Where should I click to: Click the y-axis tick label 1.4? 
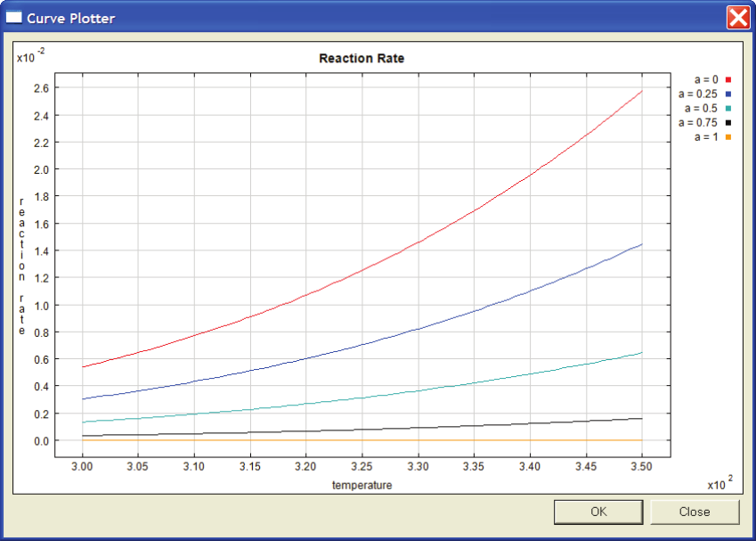[x=42, y=251]
